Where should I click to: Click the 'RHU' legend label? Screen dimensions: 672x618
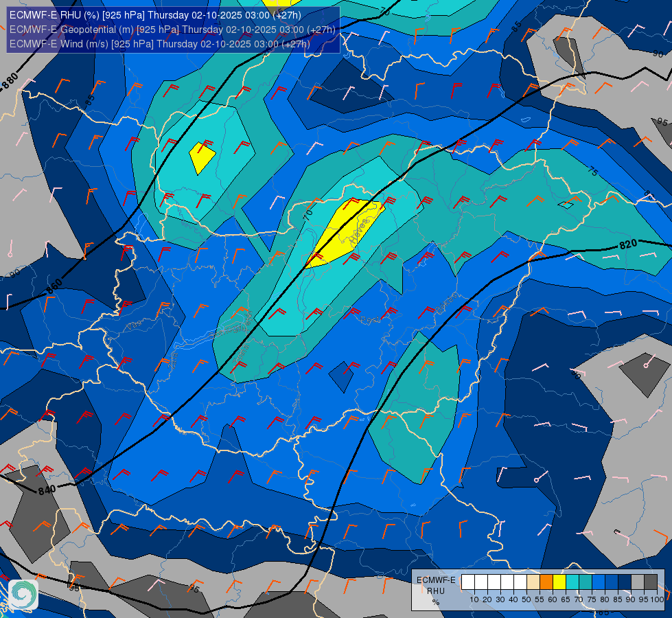tap(435, 591)
